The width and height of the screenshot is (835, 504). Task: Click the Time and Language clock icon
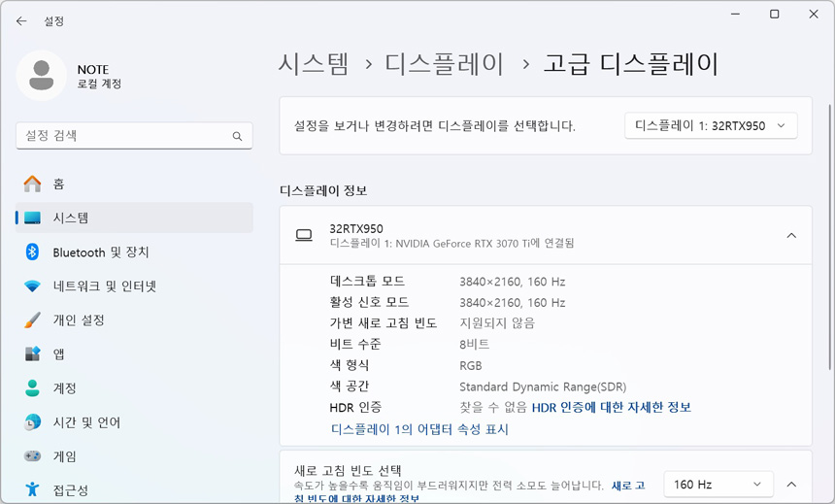pos(33,422)
